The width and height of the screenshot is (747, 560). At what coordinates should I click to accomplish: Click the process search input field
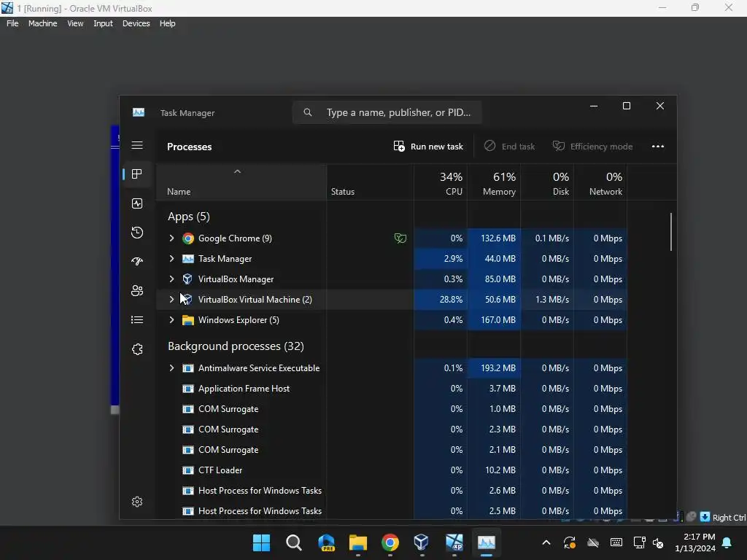387,113
